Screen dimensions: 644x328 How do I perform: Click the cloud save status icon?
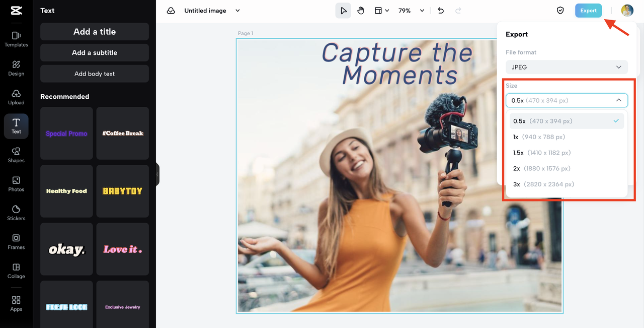click(171, 11)
